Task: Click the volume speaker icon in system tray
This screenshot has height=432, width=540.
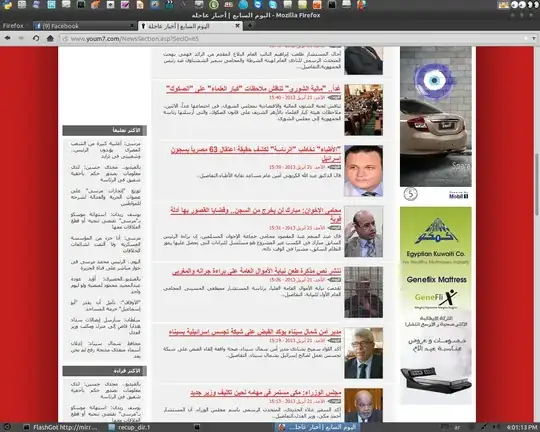Action: click(495, 428)
